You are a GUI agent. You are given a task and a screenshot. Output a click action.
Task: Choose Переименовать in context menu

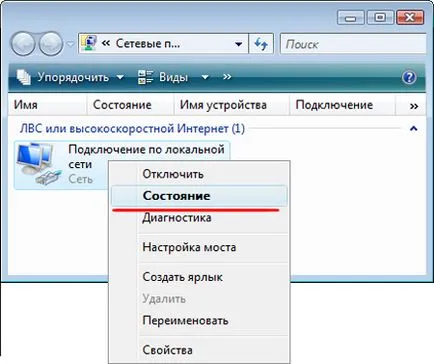click(x=199, y=320)
